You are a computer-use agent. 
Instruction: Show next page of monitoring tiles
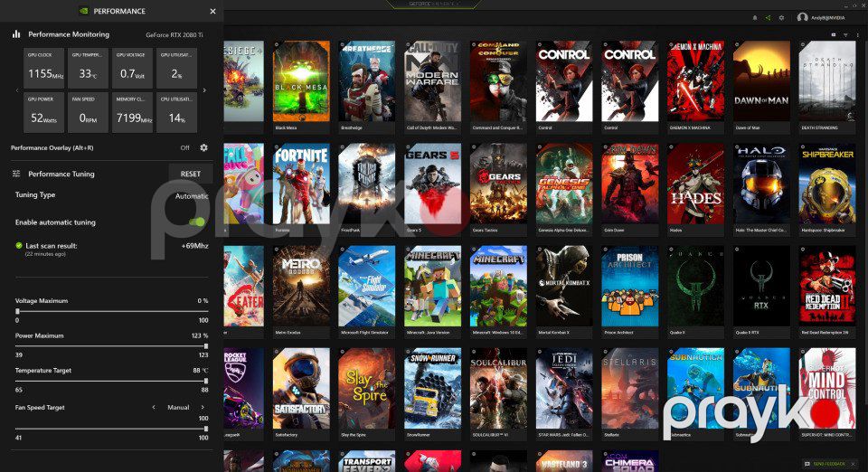(204, 90)
